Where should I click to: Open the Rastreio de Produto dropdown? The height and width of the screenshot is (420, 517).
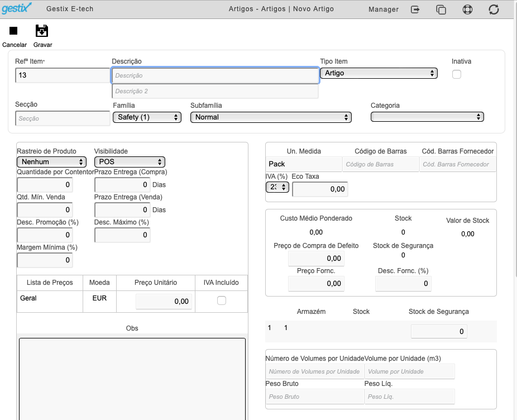tap(51, 161)
